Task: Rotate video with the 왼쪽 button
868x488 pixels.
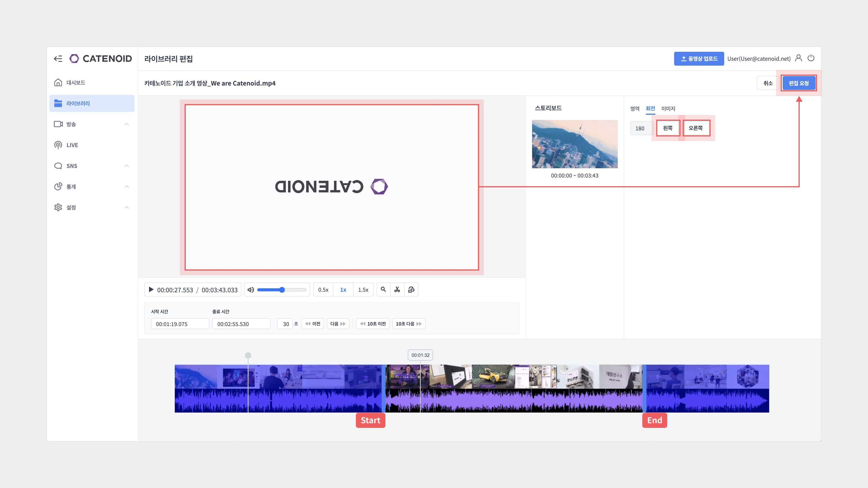Action: tap(667, 128)
